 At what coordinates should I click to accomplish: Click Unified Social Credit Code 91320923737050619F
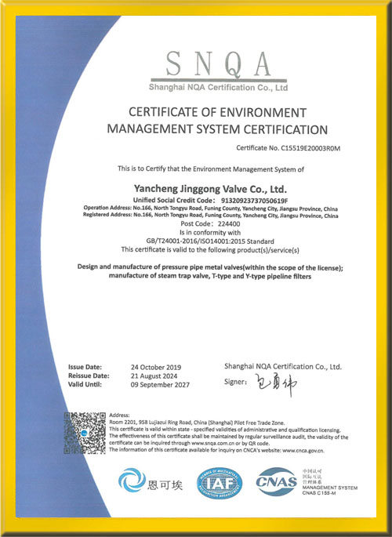tap(210, 201)
